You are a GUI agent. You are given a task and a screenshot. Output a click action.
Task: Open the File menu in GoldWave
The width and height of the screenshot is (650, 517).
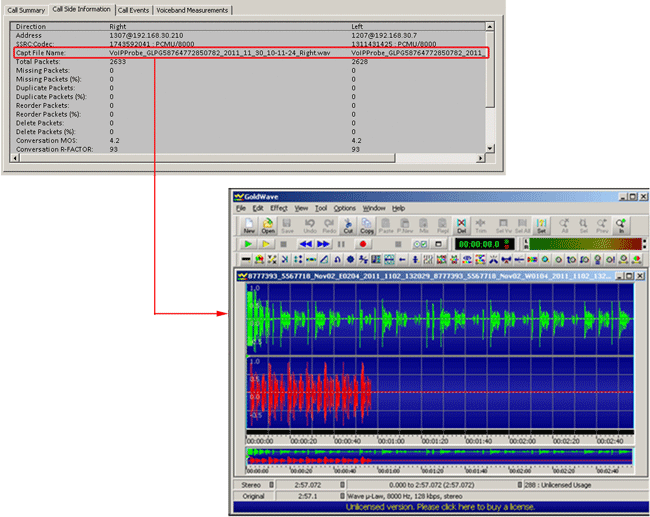click(x=241, y=208)
